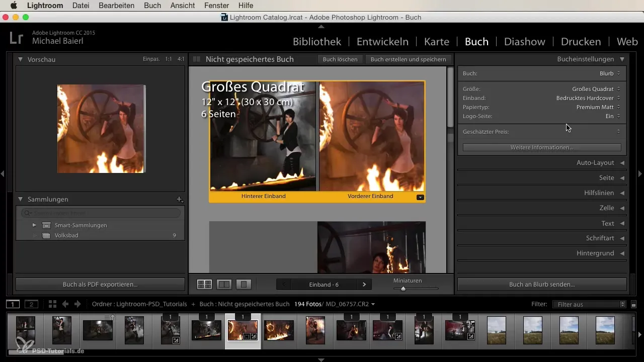Open Geschätzter Preis currency dropdown
The width and height of the screenshot is (644, 362).
click(618, 132)
